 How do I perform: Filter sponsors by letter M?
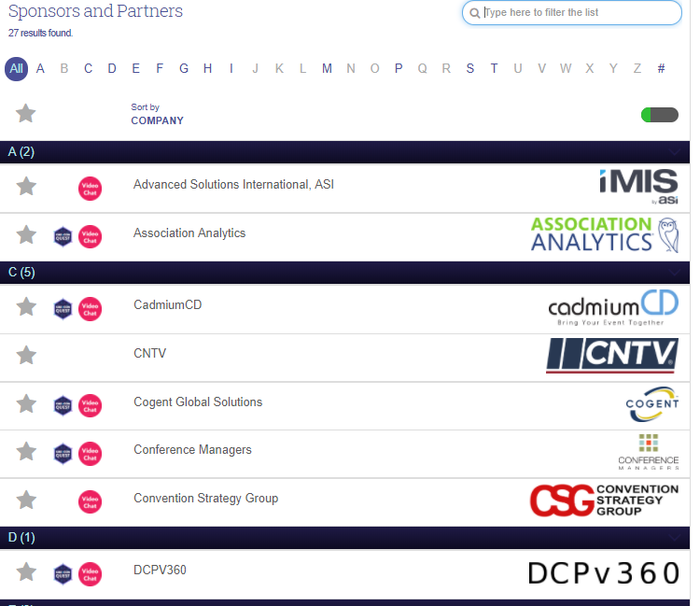click(327, 69)
